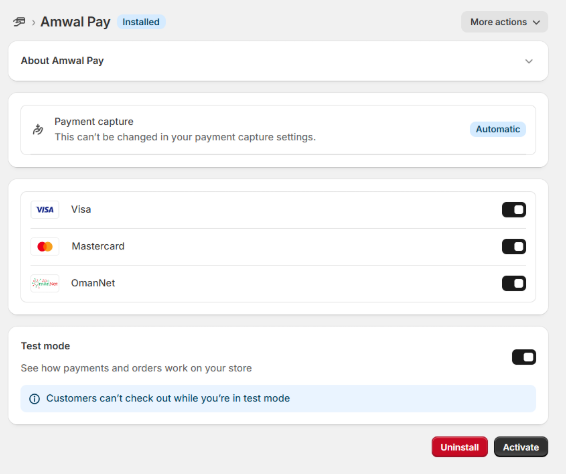The height and width of the screenshot is (474, 566).
Task: Click the Payment capture hand icon
Action: click(38, 129)
